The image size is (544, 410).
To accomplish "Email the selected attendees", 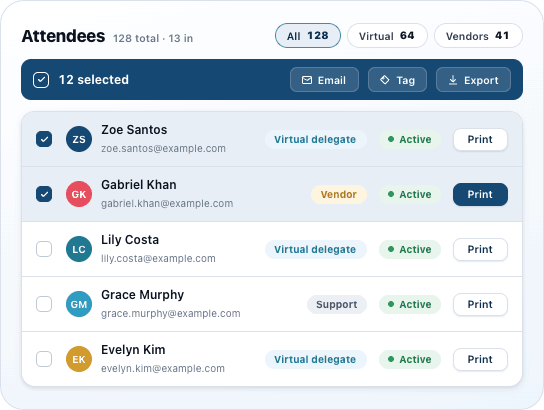I will (324, 80).
